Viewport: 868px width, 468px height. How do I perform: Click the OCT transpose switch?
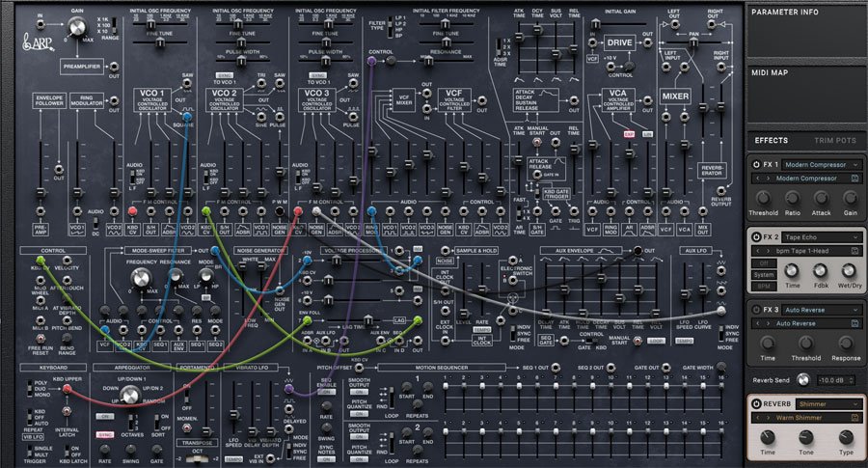[198, 459]
